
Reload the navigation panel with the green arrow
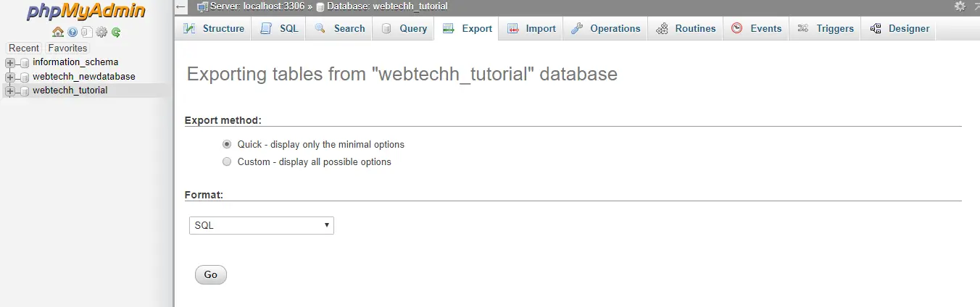click(116, 33)
